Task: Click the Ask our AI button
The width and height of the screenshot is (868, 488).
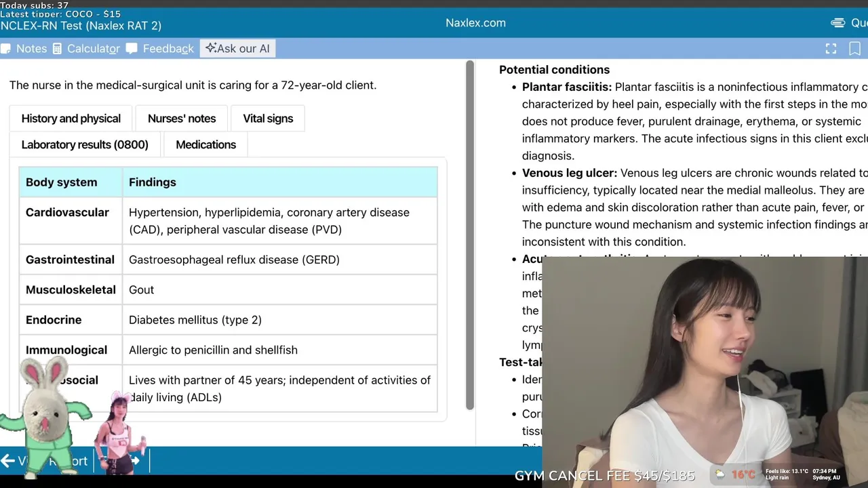Action: [238, 49]
